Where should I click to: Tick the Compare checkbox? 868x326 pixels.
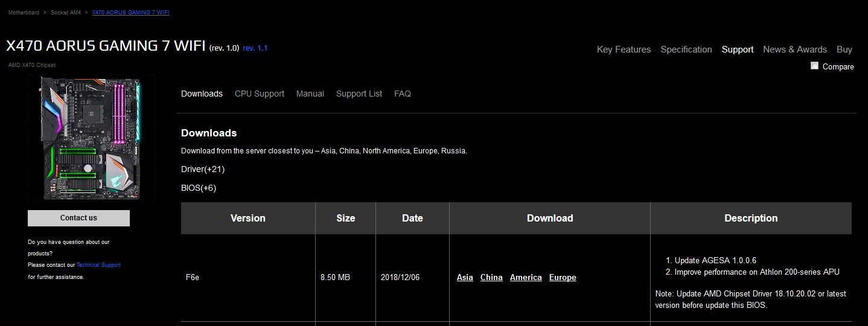click(x=814, y=66)
